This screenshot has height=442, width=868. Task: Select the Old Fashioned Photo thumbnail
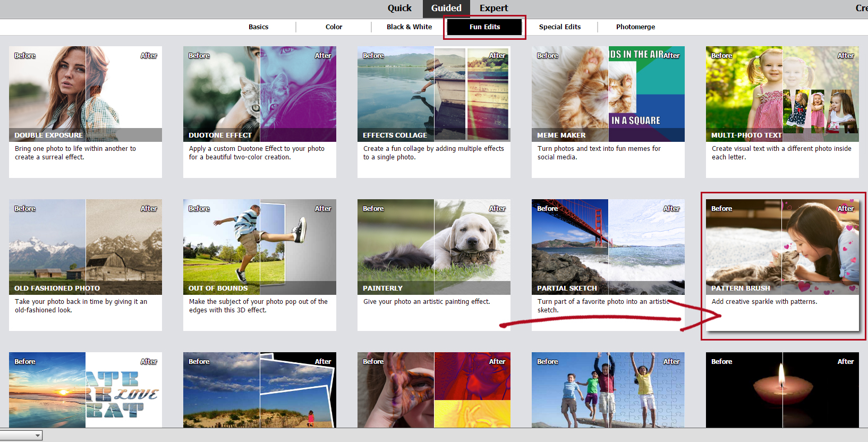86,247
